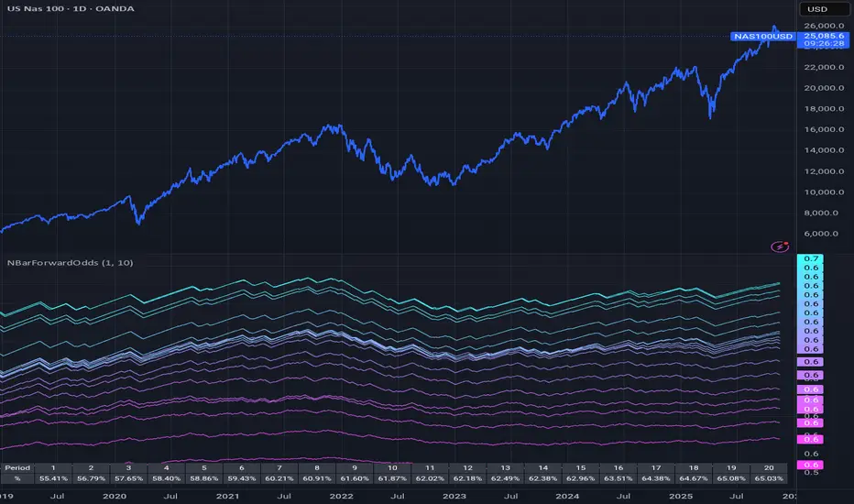The height and width of the screenshot is (504, 854).
Task: Click the cyan 0.7 indicator value label
Action: pyautogui.click(x=811, y=258)
